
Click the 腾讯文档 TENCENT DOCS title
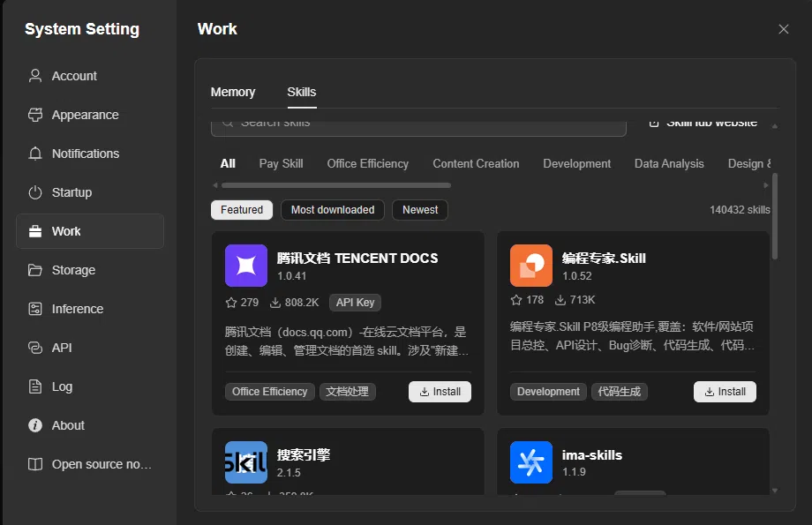click(357, 258)
